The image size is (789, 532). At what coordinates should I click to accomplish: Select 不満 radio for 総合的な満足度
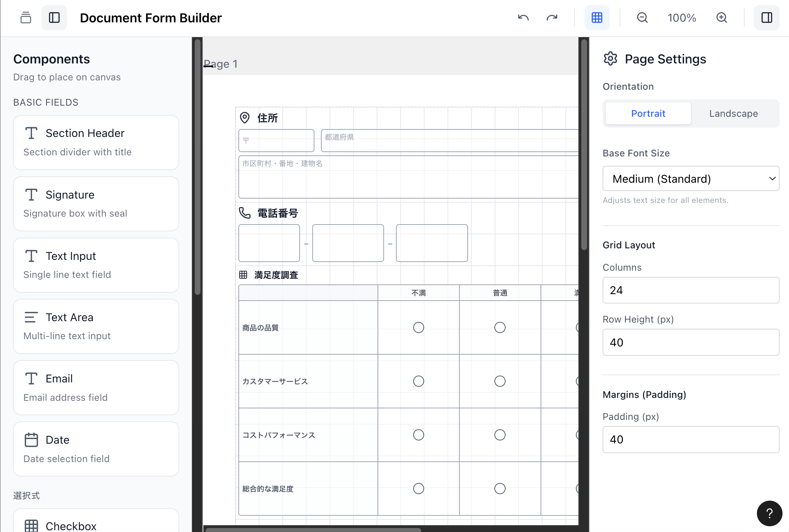(x=418, y=489)
